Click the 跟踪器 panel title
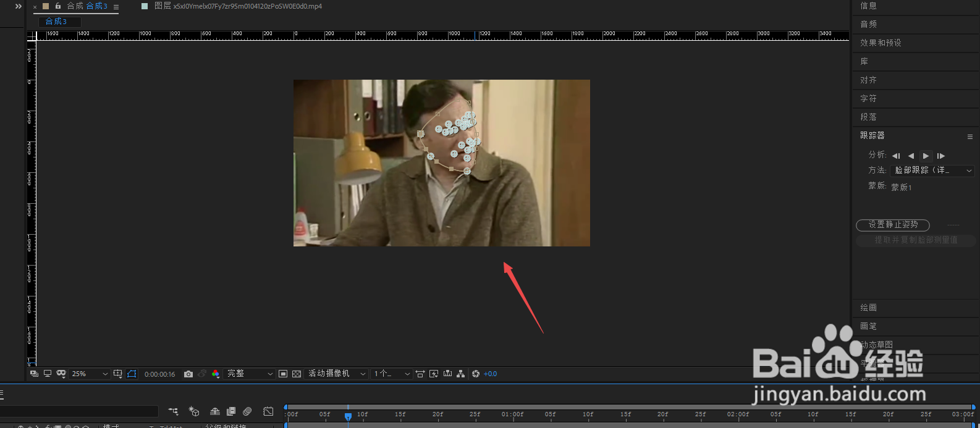The image size is (980, 428). [872, 135]
